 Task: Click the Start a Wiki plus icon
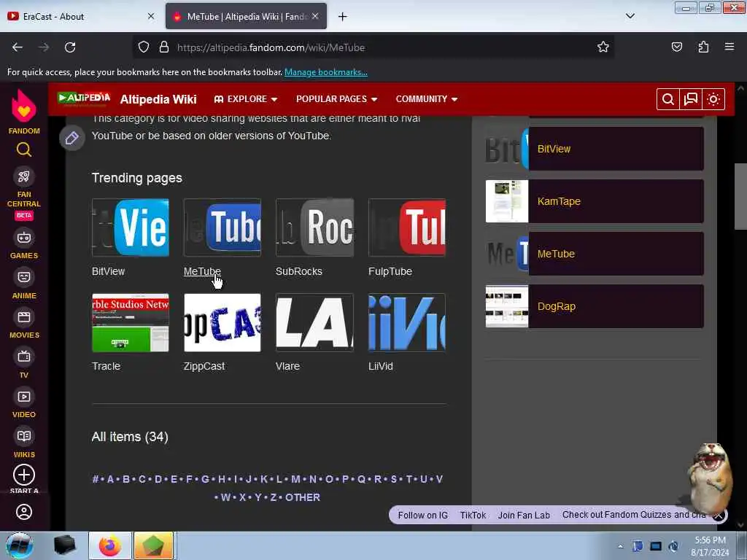pyautogui.click(x=24, y=475)
